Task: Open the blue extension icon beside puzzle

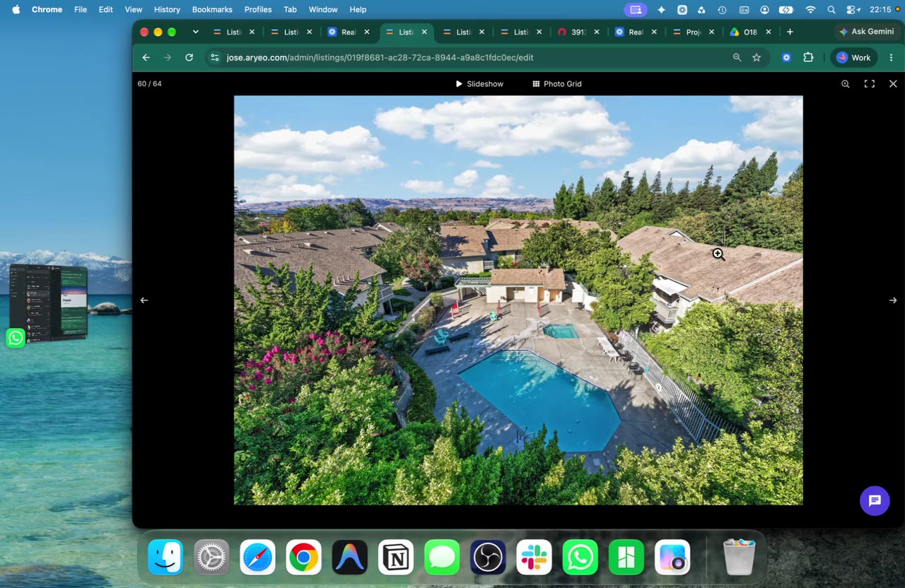Action: [786, 57]
